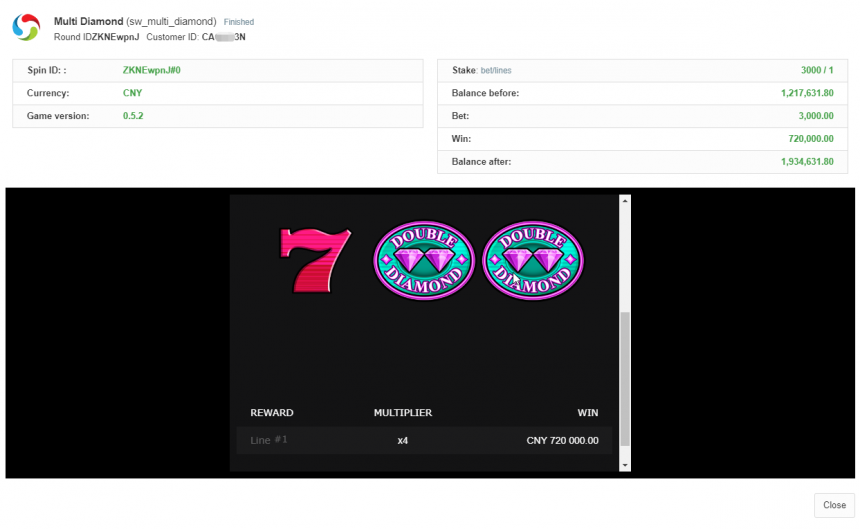
Task: Click the MULTIPLIER column header
Action: (402, 413)
